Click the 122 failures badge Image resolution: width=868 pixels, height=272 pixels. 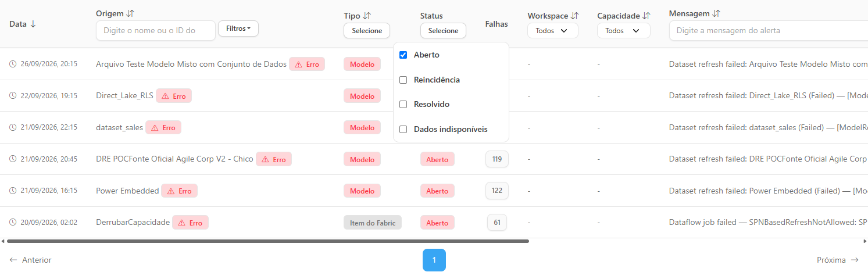click(x=497, y=190)
